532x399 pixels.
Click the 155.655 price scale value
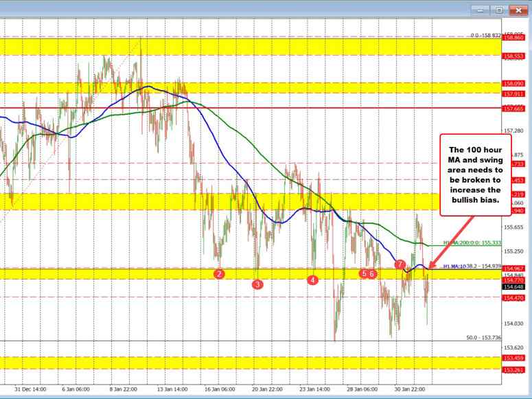point(513,227)
